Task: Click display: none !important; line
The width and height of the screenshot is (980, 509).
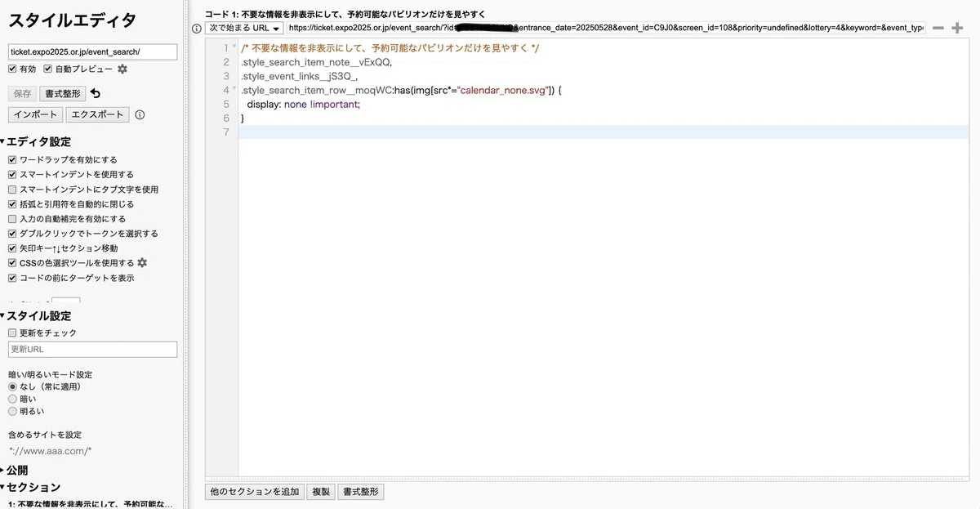Action: (x=303, y=104)
